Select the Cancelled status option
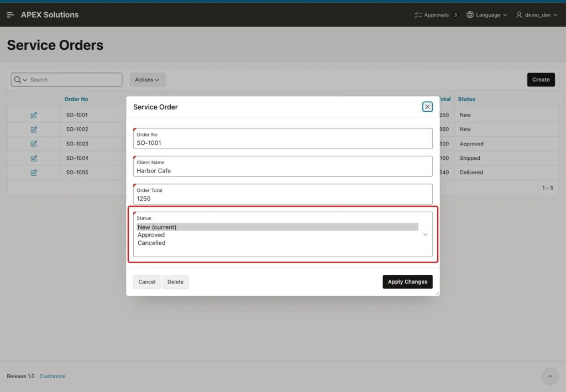Screen dimensions: 566x392 point(277,243)
